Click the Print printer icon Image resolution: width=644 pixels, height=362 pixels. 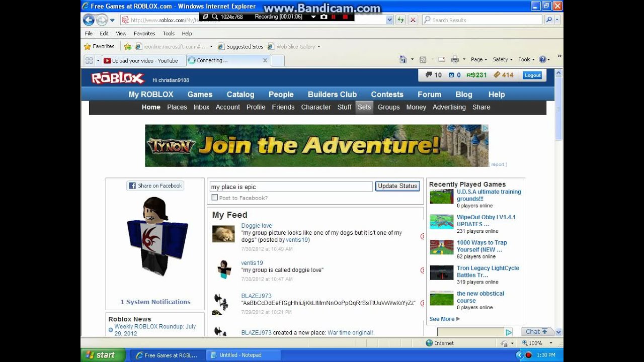(455, 59)
